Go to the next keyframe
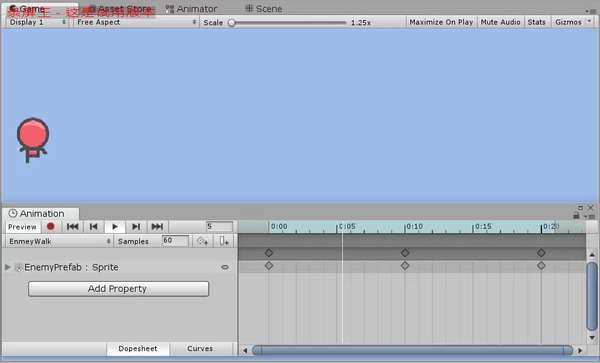Viewport: 600px width, 363px height. [136, 226]
